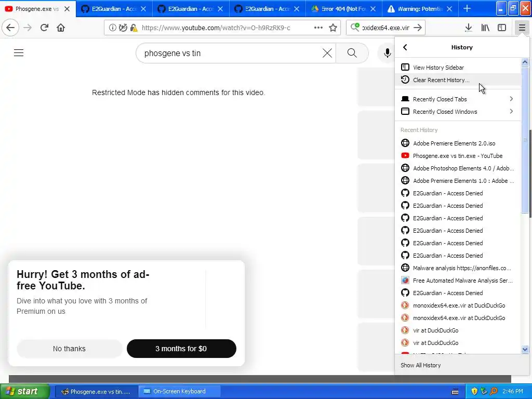Open the Firefox hamburger menu

coord(522,28)
